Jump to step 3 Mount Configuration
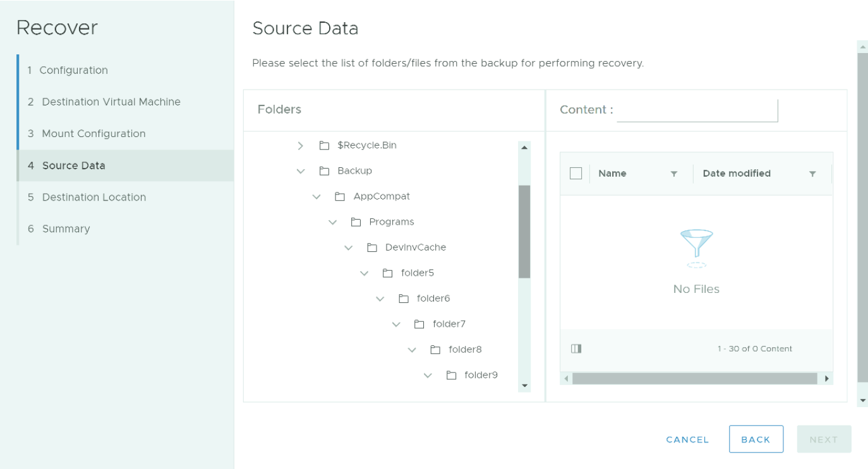This screenshot has width=868, height=469. point(93,134)
